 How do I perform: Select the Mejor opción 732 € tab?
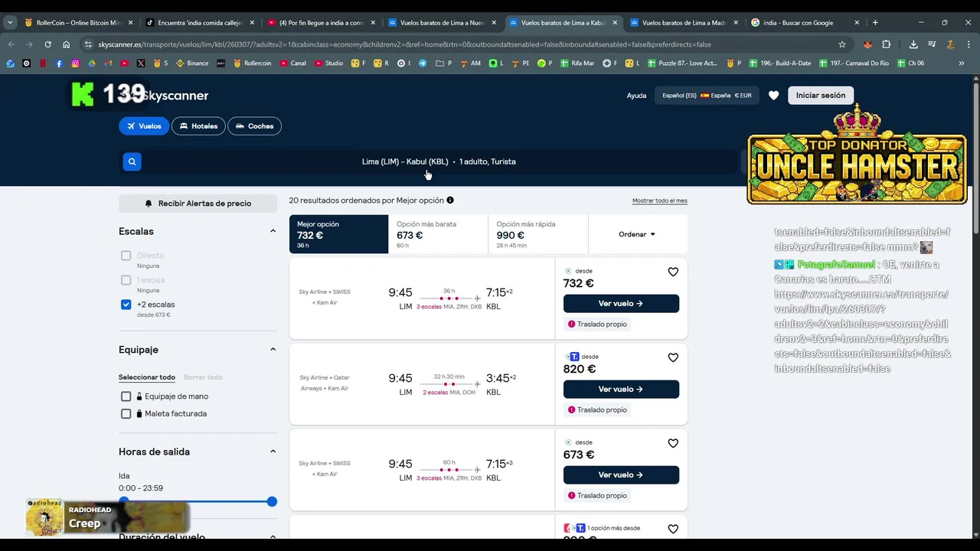click(x=338, y=234)
